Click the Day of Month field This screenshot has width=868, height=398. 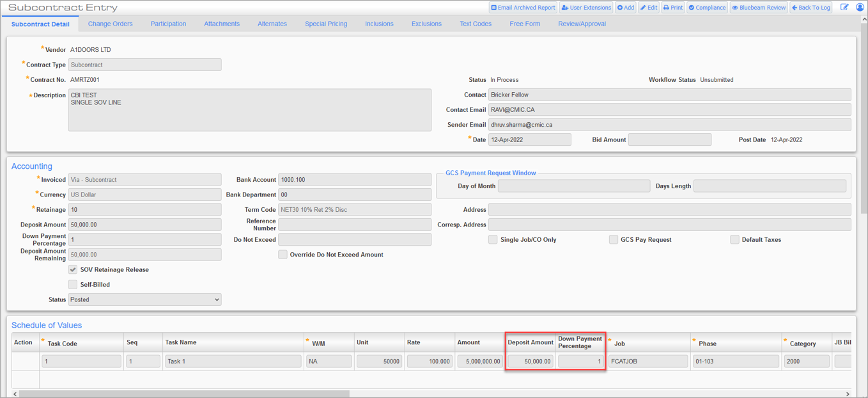coord(574,186)
